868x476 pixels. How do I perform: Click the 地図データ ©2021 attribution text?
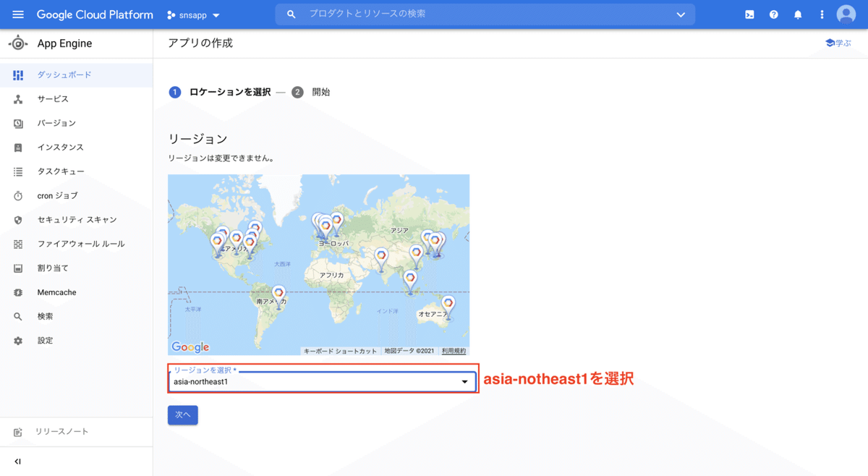409,351
